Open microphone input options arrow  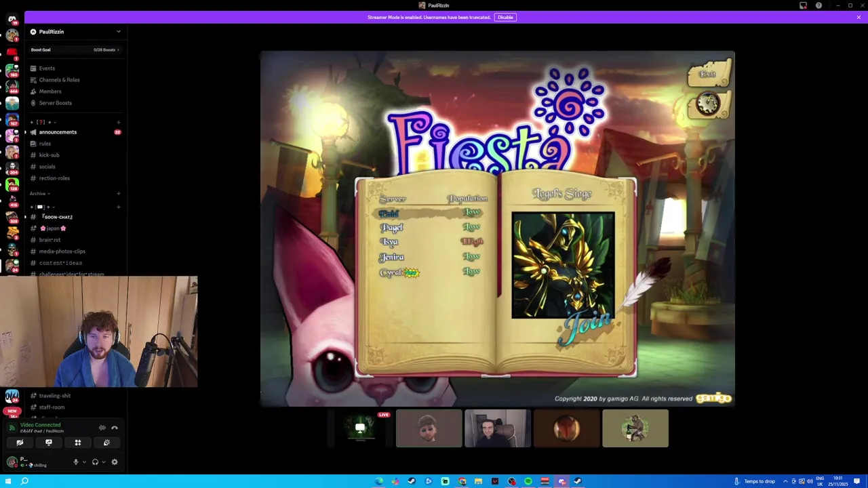point(84,462)
